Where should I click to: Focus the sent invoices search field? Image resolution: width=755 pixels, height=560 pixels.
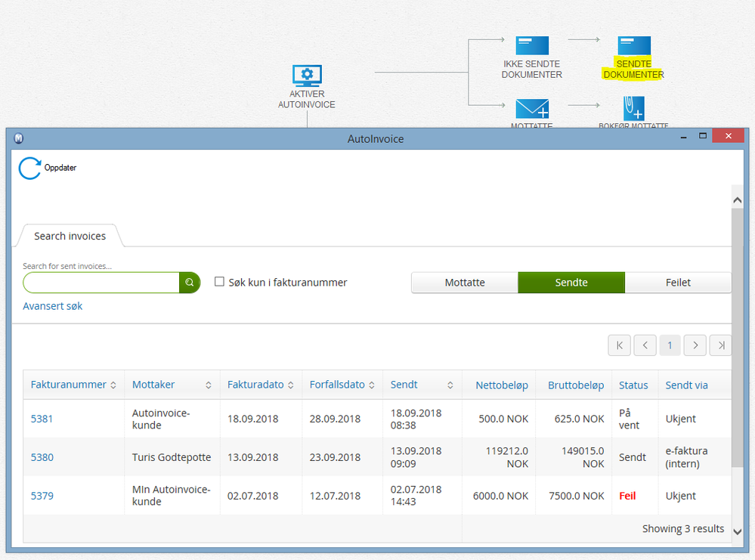[x=101, y=283]
